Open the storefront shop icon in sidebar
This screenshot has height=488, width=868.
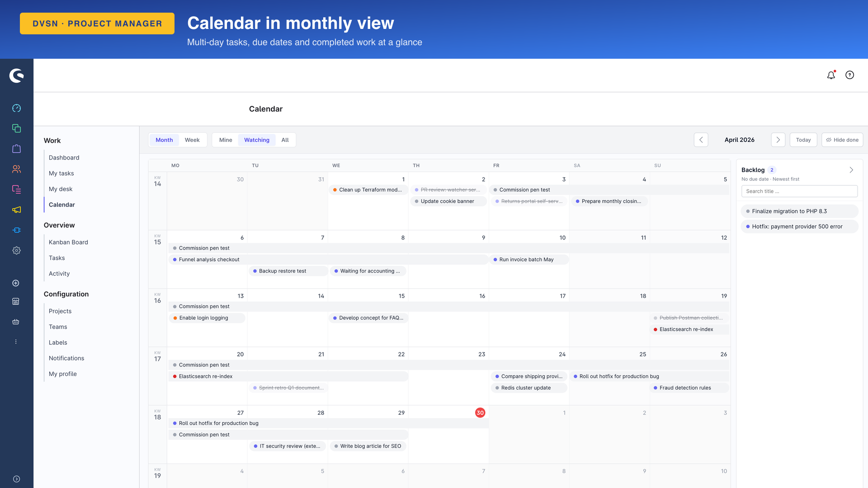pos(16,301)
